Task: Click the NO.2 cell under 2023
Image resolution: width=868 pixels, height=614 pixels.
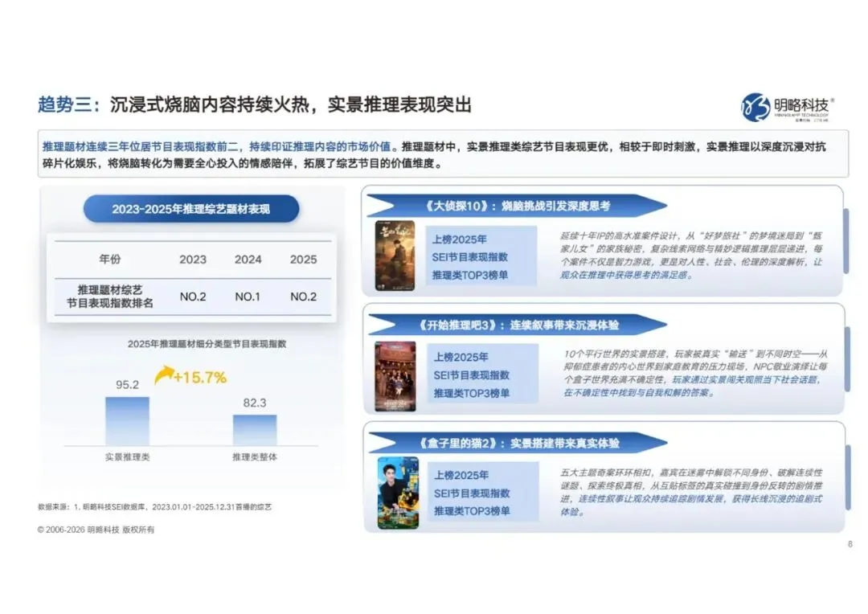Action: 193,297
